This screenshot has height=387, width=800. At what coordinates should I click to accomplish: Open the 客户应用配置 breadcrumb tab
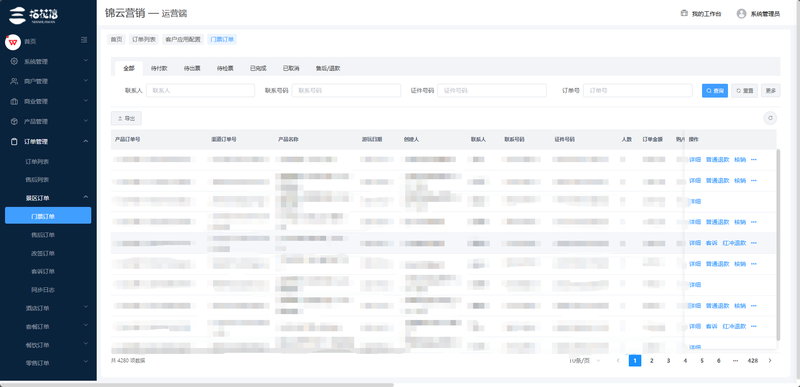(183, 39)
